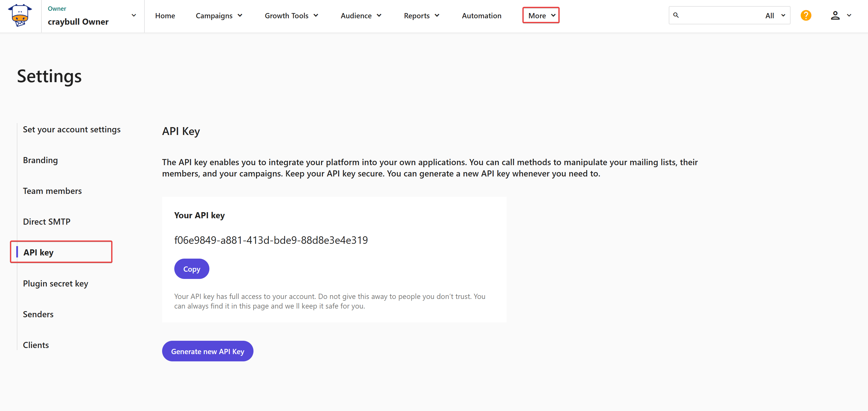The image size is (868, 411).
Task: Open the Campaigns dropdown menu
Action: pyautogui.click(x=219, y=15)
